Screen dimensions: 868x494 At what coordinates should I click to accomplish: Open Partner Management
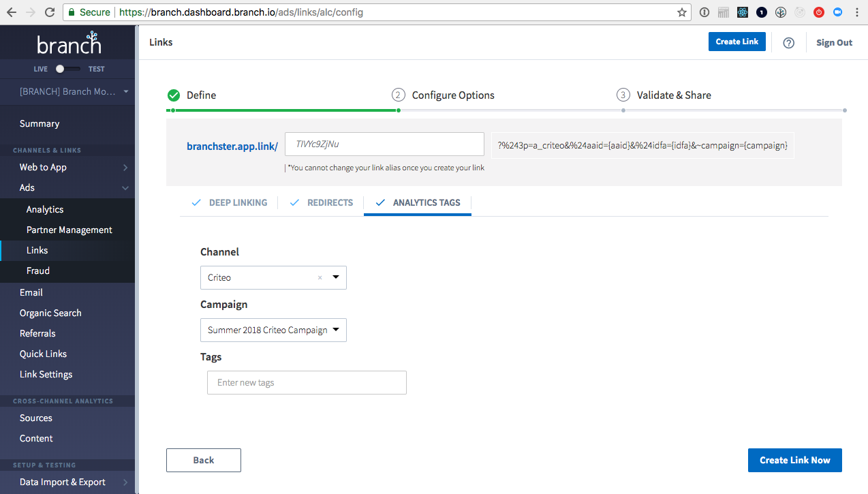[69, 230]
